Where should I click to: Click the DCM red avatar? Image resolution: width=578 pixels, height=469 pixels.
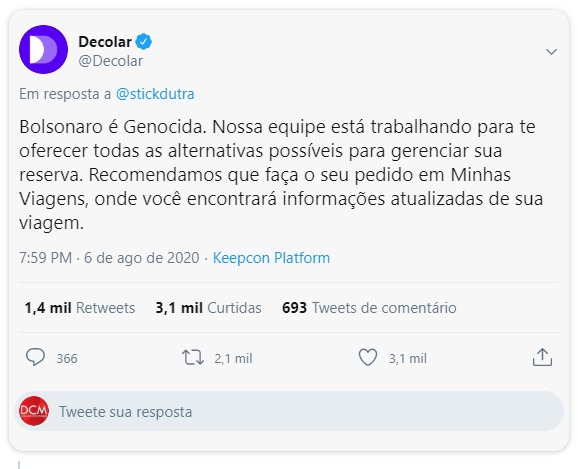(x=34, y=411)
